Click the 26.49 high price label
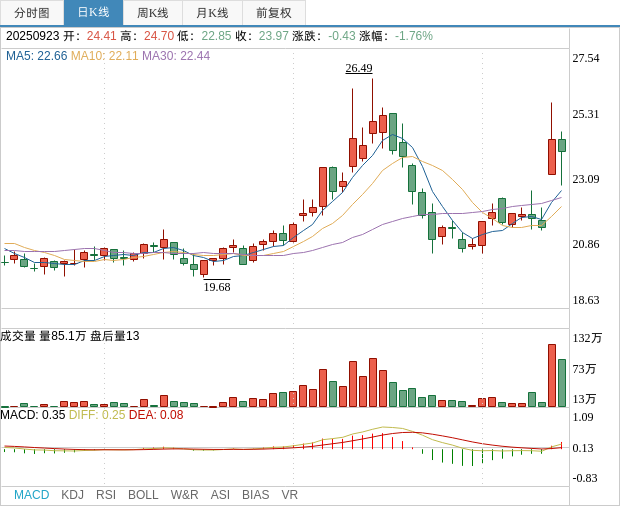The width and height of the screenshot is (620, 506). [x=359, y=68]
